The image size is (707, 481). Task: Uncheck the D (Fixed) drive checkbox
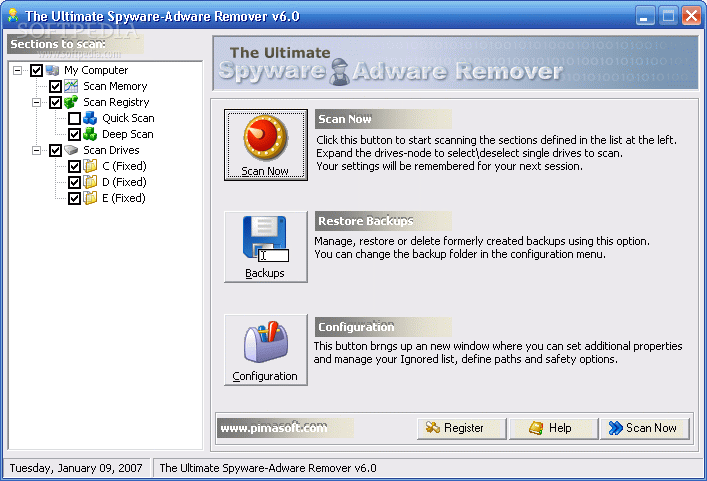tap(74, 182)
